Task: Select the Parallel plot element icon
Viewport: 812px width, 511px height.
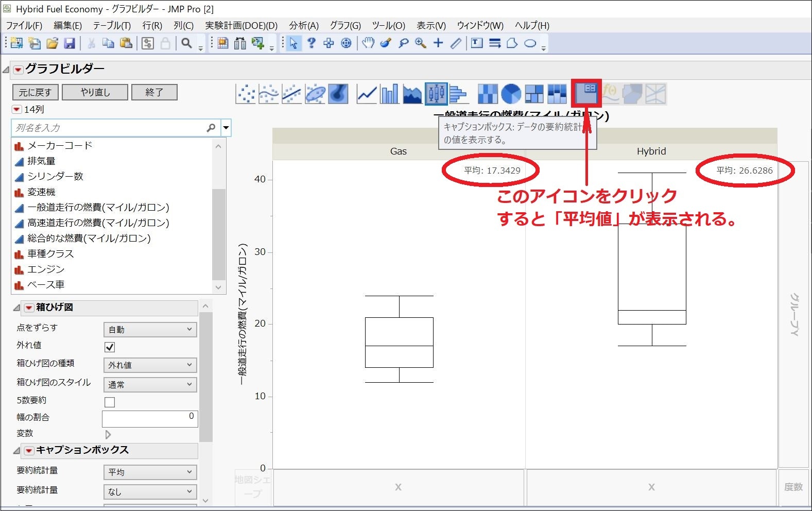Action: click(x=655, y=94)
